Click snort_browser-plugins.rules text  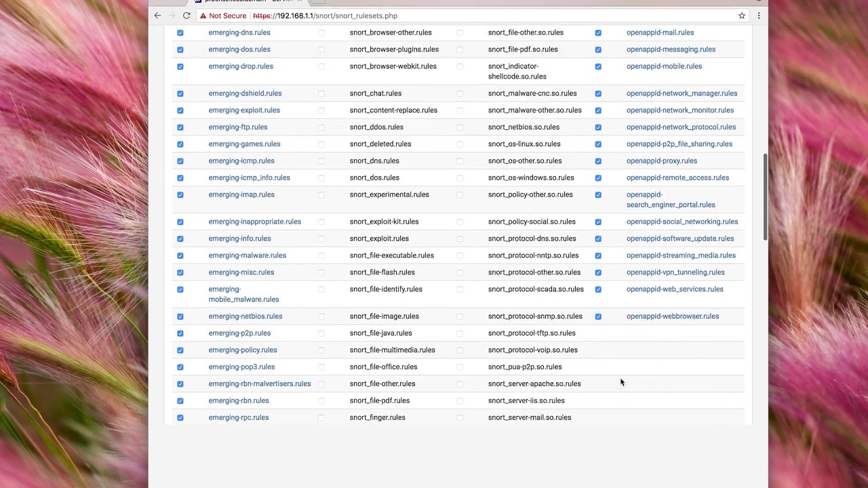click(394, 49)
